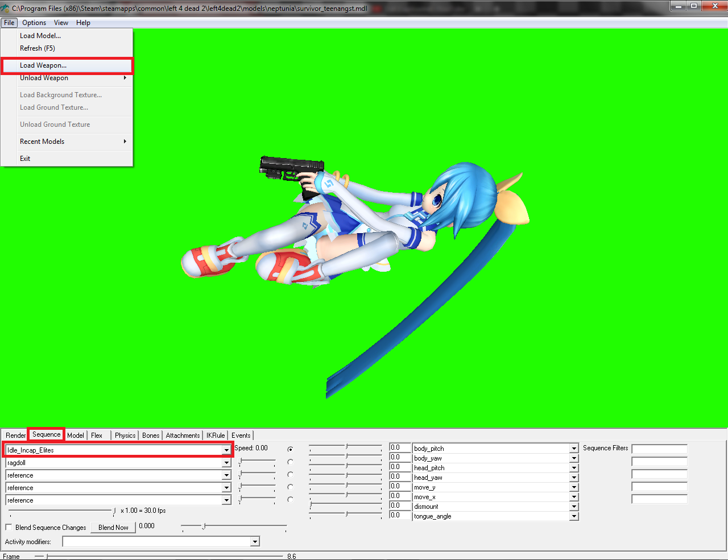This screenshot has height=560, width=728.
Task: Adjust the dismount pose parameter slider
Action: click(346, 505)
